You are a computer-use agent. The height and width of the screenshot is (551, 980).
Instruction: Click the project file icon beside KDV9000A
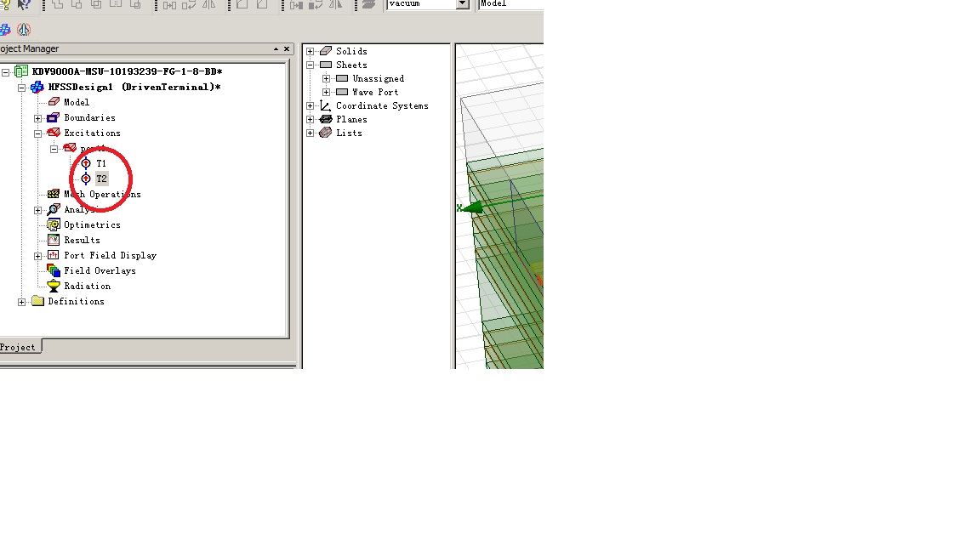tap(21, 71)
